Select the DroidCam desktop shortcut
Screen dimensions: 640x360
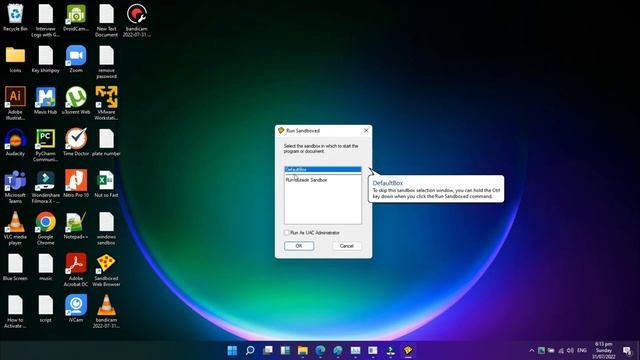point(76,18)
